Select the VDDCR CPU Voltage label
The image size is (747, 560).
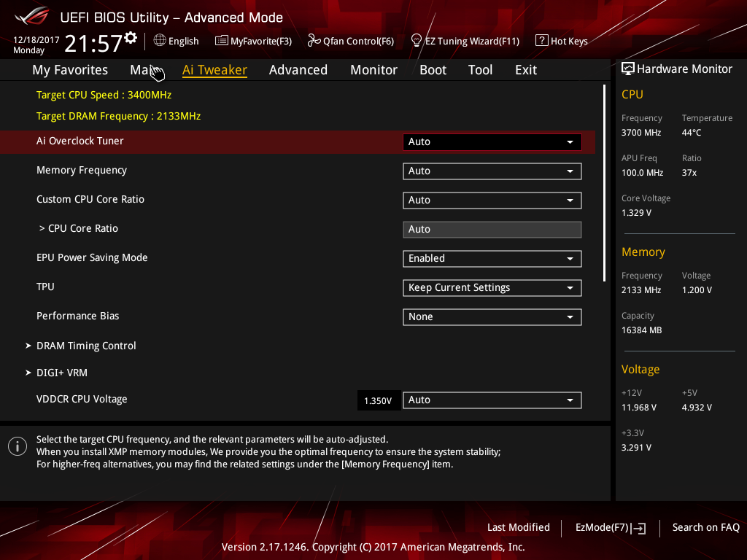(x=82, y=399)
